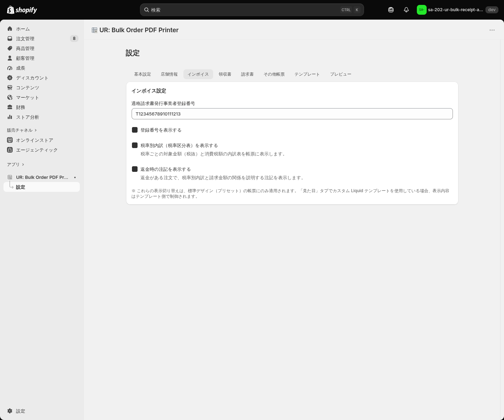Viewport: 504px width, 420px height.
Task: Switch to the その他帳票 tab
Action: 274,74
